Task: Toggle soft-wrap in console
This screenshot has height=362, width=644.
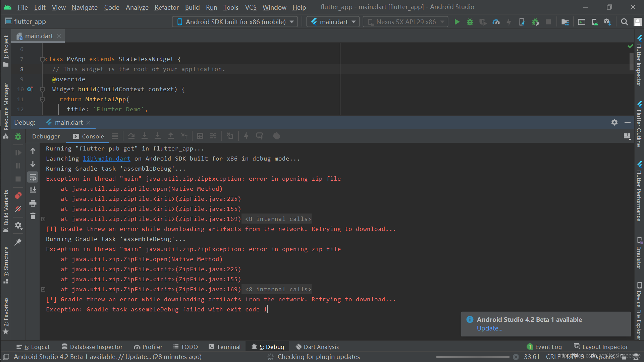Action: point(33,177)
